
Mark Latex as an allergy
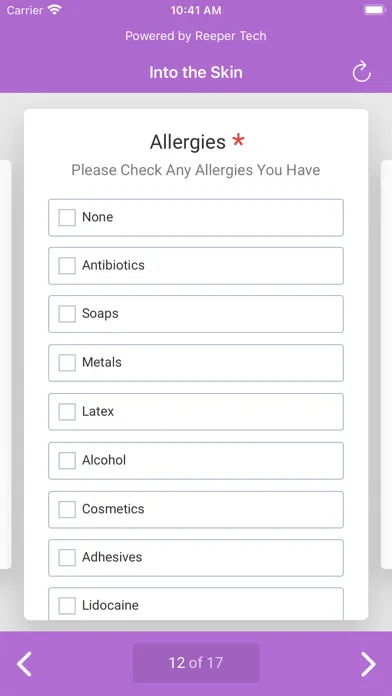[x=67, y=411]
